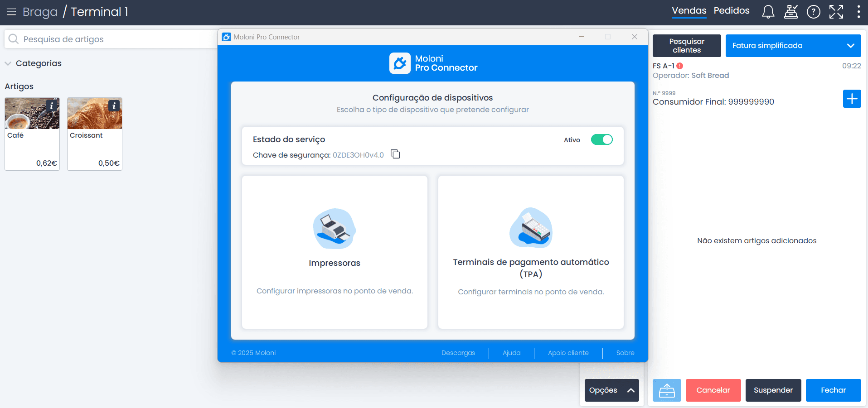Viewport: 868px width, 408px height.
Task: Click the Pesquisar clientes button
Action: 687,46
